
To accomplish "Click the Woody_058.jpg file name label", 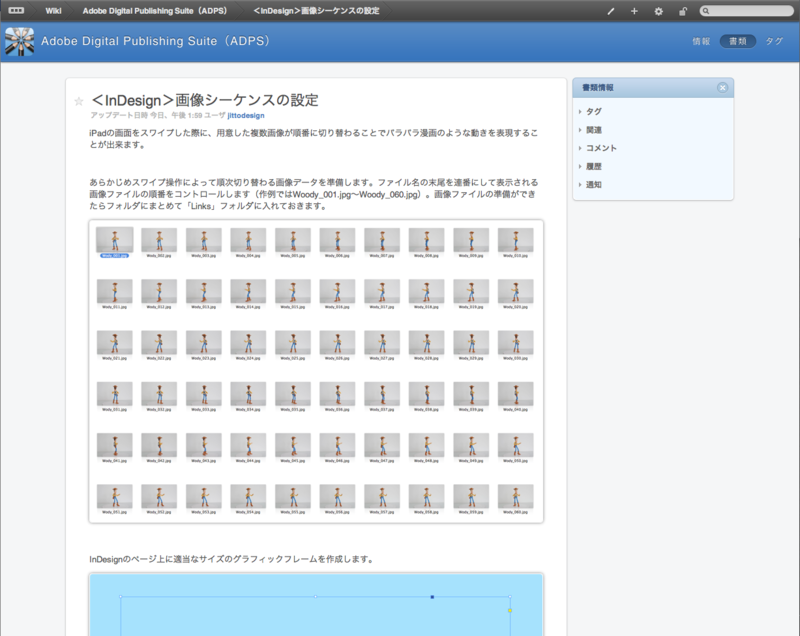I will (x=427, y=512).
